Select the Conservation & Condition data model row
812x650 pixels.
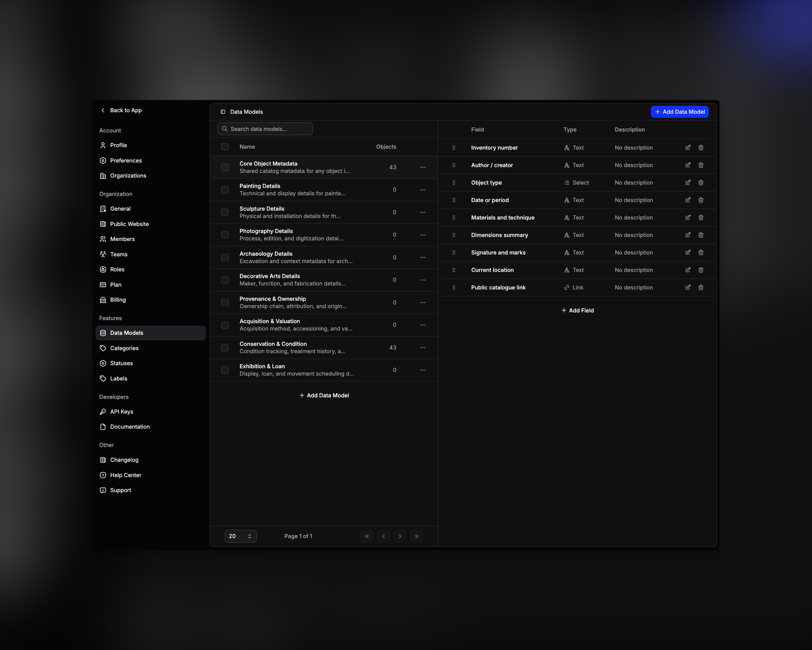[x=324, y=347]
